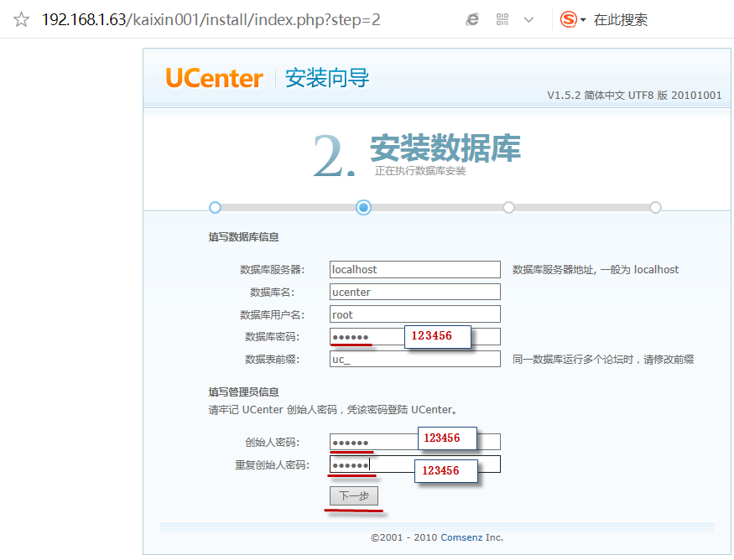Click the third step progress circle
Image resolution: width=734 pixels, height=560 pixels.
click(x=508, y=207)
